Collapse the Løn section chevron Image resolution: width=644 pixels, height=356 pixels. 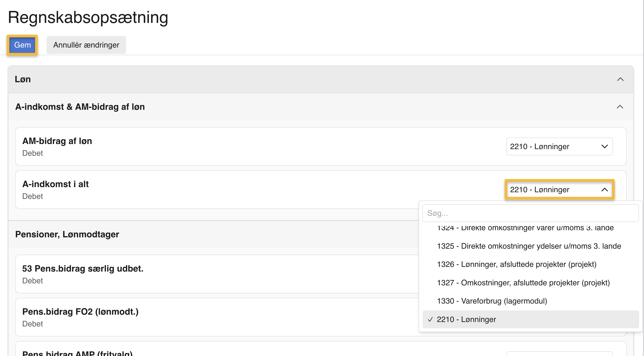tap(620, 79)
